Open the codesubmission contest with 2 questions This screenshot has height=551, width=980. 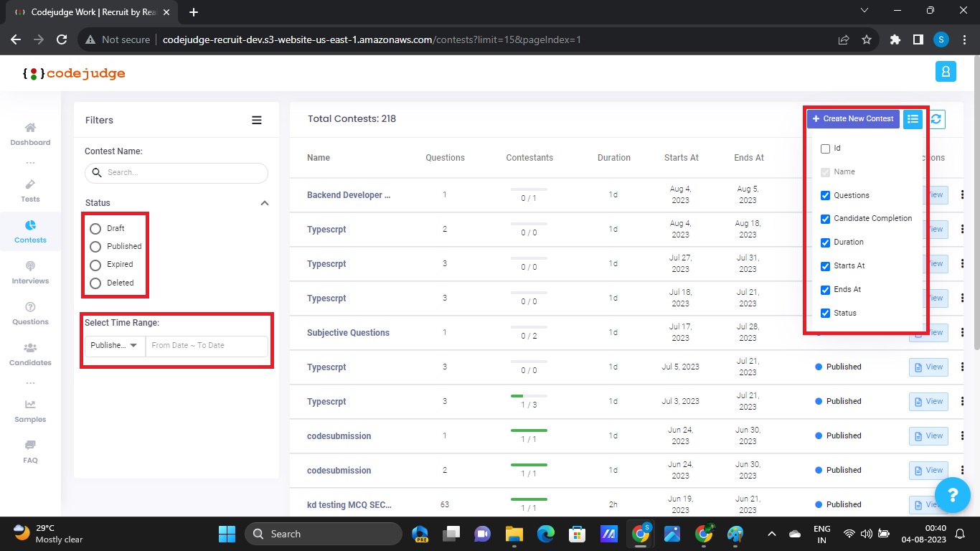click(x=339, y=471)
